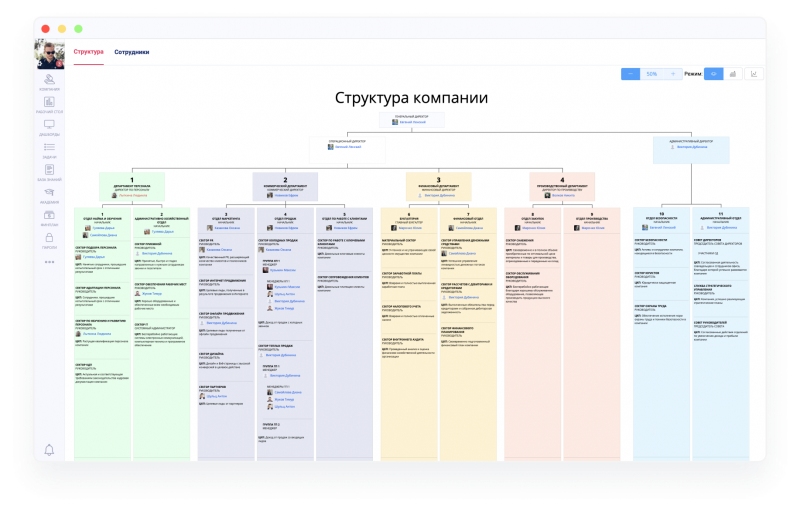This screenshot has width=800, height=512.
Task: Open the Рабочий стол sidebar icon
Action: [49, 104]
